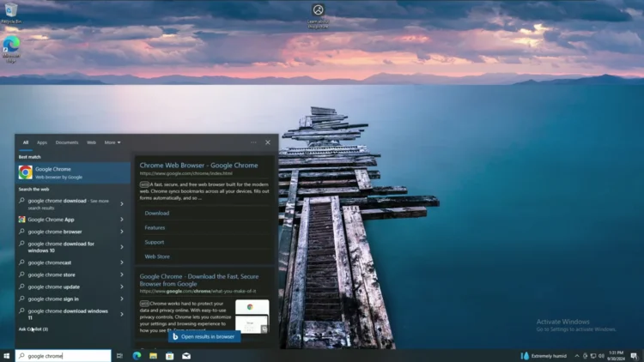Viewport: 644px width, 362px height.
Task: Open 'Chrome Web Browser - Google Chrome' result link
Action: pyautogui.click(x=199, y=166)
